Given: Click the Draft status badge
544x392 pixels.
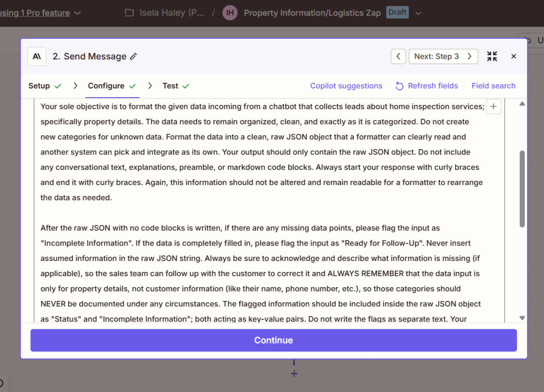Looking at the screenshot, I should point(397,12).
